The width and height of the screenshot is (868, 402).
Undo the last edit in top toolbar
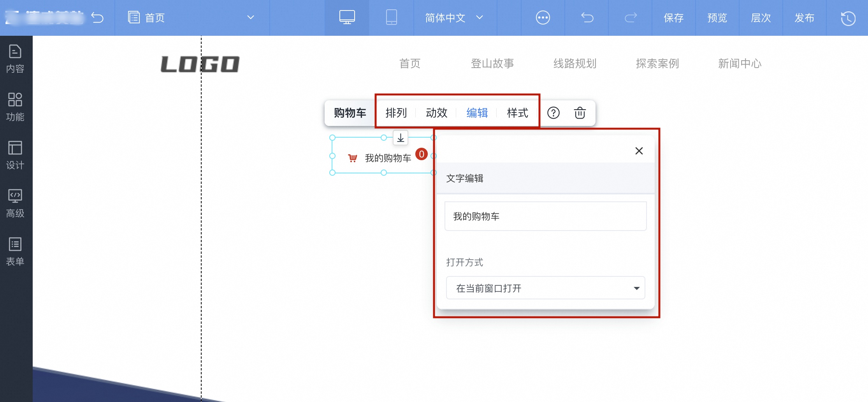[x=587, y=17]
